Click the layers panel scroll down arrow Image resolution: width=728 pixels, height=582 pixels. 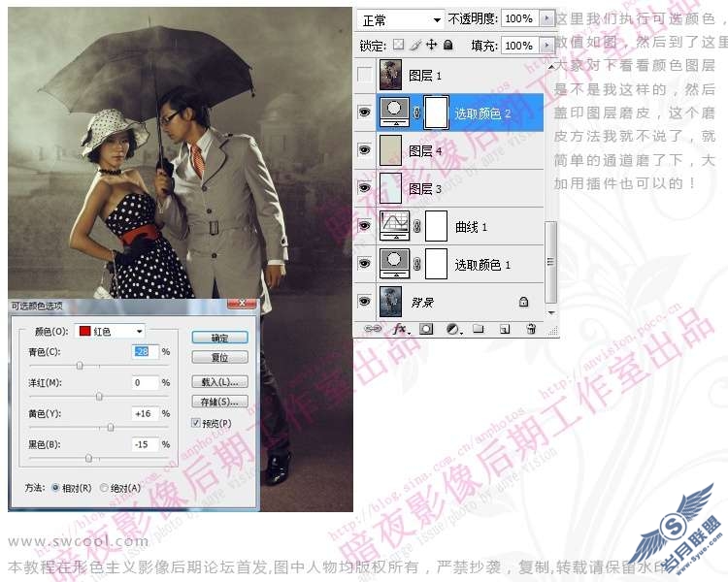coord(551,312)
